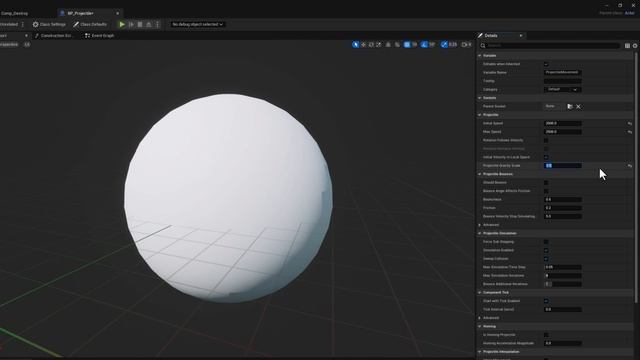Collapse the Variable section
The height and width of the screenshot is (360, 640).
480,56
